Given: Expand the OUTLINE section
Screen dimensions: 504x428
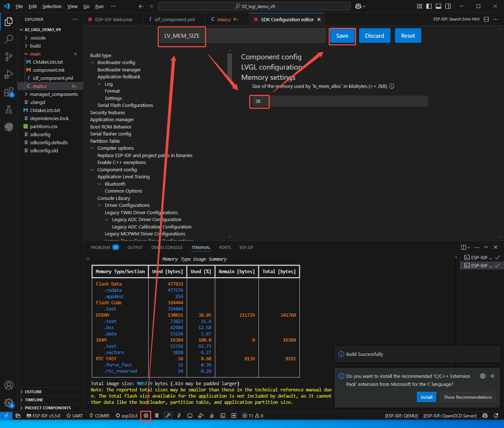Looking at the screenshot, I should point(33,392).
